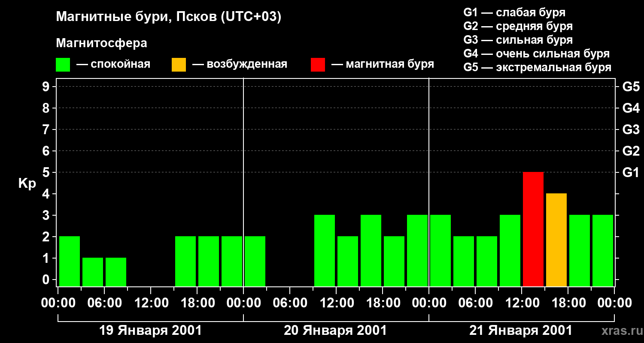Click the "Kp" axis title

pos(27,184)
